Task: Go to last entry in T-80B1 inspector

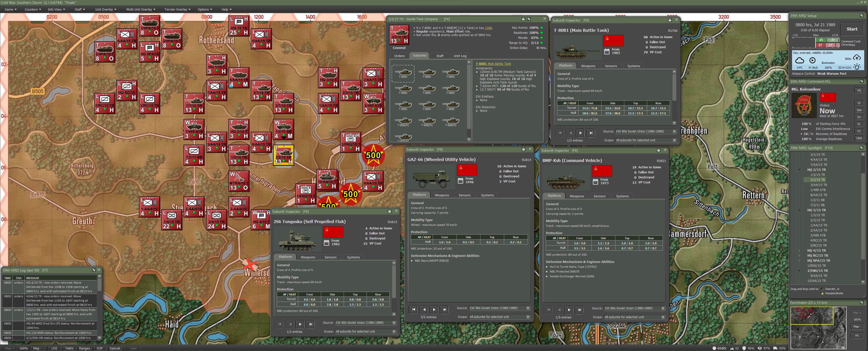Action: tap(591, 133)
